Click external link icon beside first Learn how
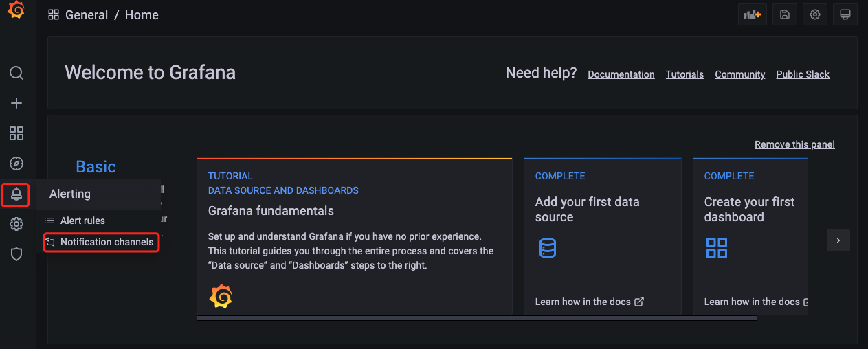 point(639,302)
